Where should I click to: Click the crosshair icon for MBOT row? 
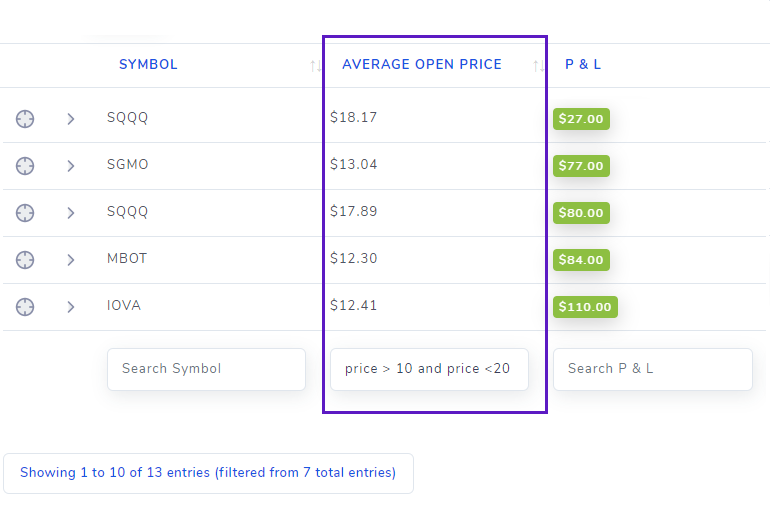[25, 260]
